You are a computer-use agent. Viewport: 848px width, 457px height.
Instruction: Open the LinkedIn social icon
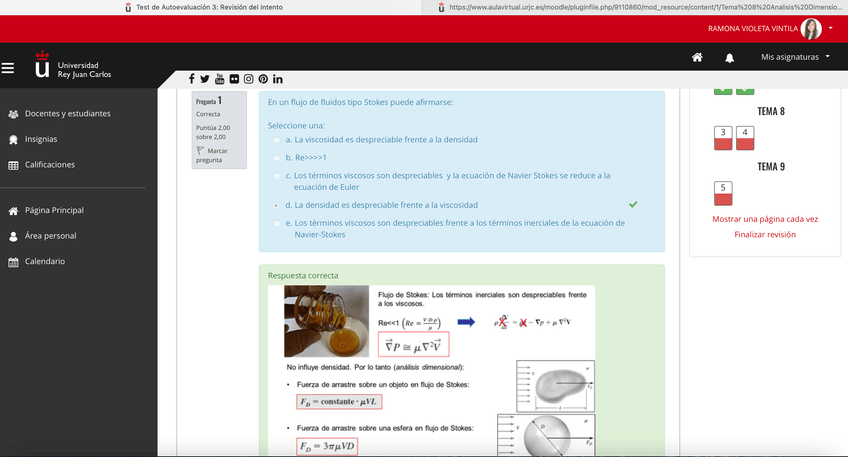pos(277,79)
